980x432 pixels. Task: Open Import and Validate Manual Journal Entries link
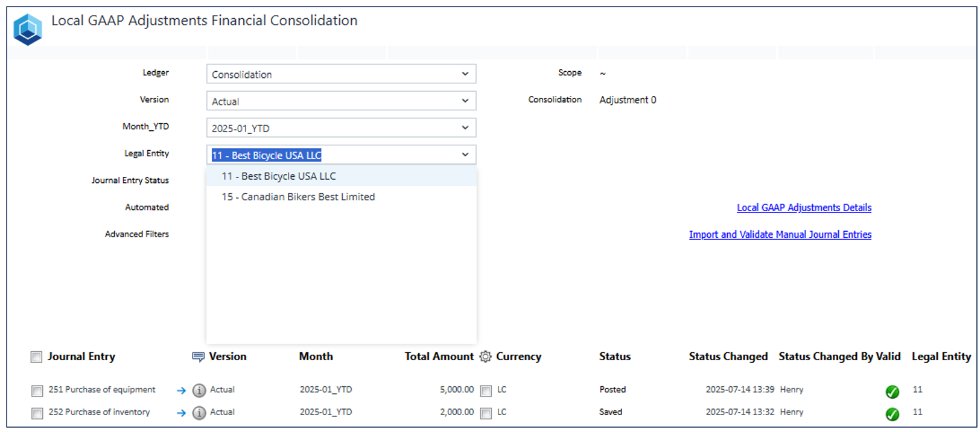(x=780, y=235)
